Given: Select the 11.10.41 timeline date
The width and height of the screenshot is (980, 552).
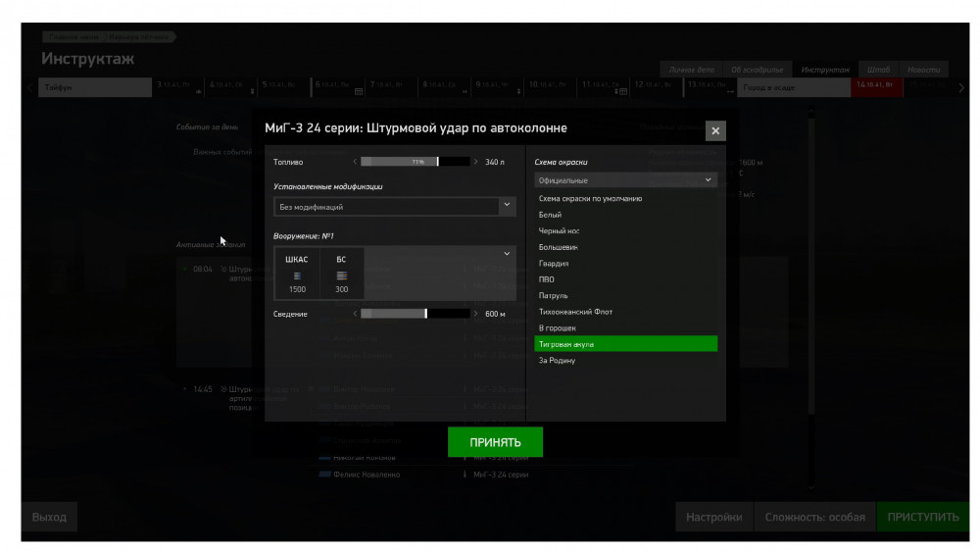Looking at the screenshot, I should coord(603,87).
